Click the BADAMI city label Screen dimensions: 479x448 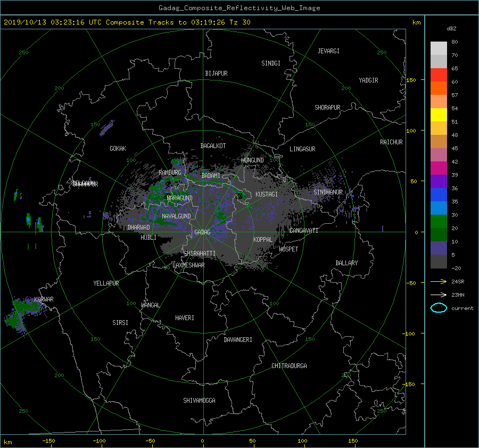(211, 176)
